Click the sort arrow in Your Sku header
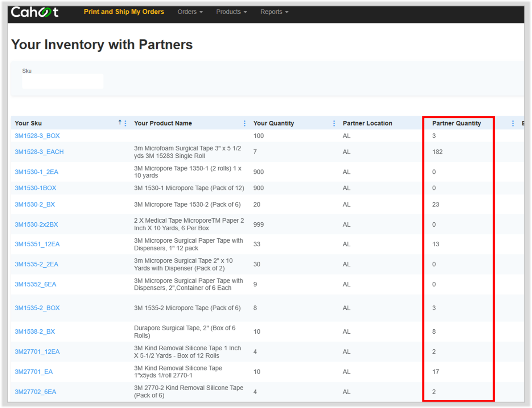Image resolution: width=532 pixels, height=408 pixels. [x=120, y=123]
